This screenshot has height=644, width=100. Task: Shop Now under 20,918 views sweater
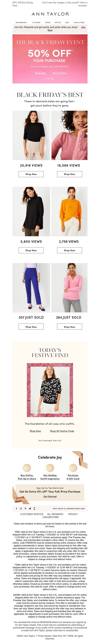[31, 174]
